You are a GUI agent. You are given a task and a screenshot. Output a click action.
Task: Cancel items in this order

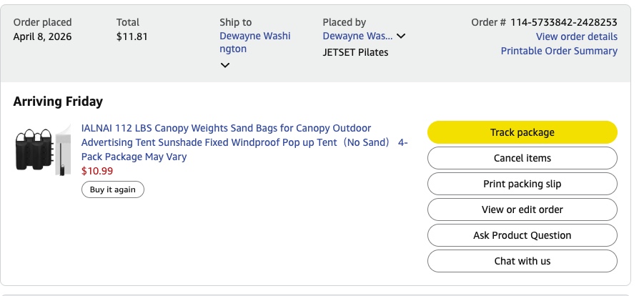[522, 158]
